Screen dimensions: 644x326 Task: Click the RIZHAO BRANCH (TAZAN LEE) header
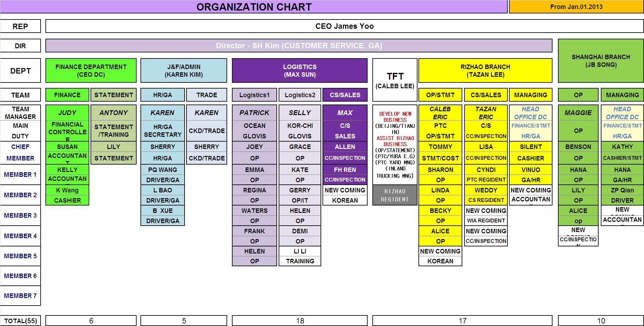point(485,71)
